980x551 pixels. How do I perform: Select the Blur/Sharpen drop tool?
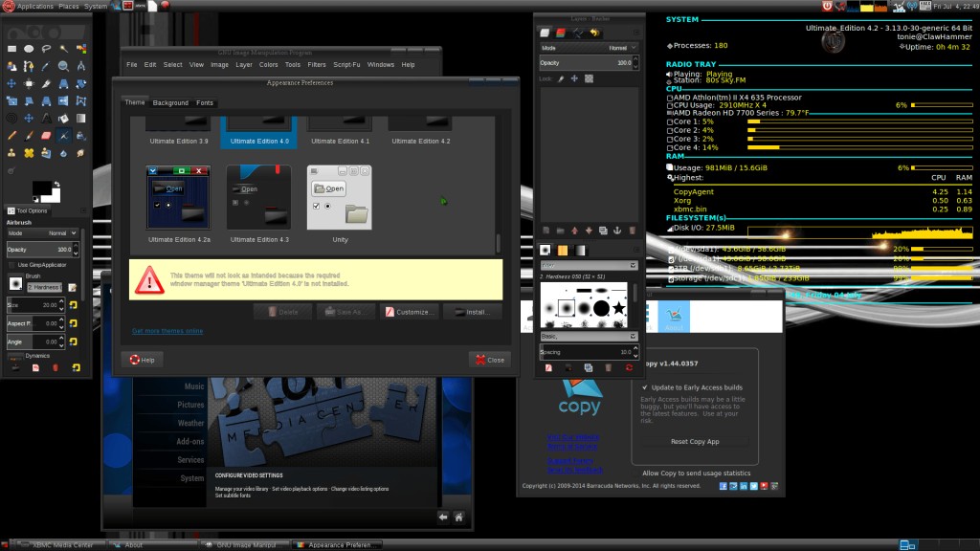point(64,153)
